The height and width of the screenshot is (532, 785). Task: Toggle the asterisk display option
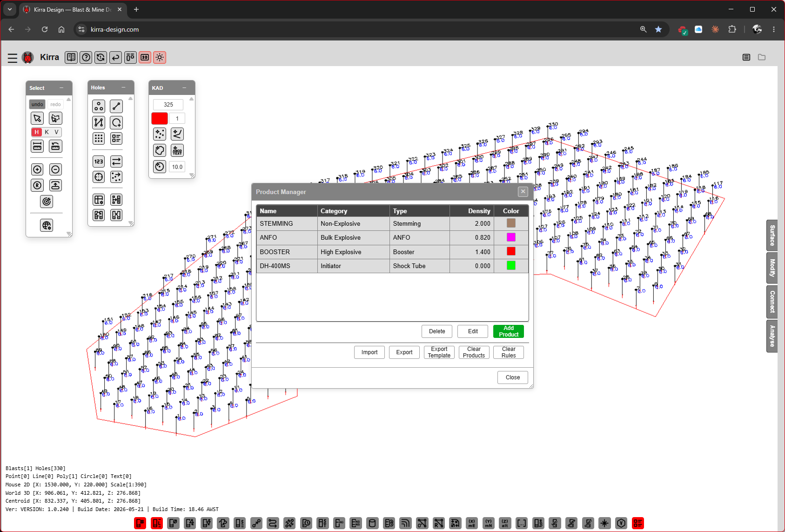604,523
